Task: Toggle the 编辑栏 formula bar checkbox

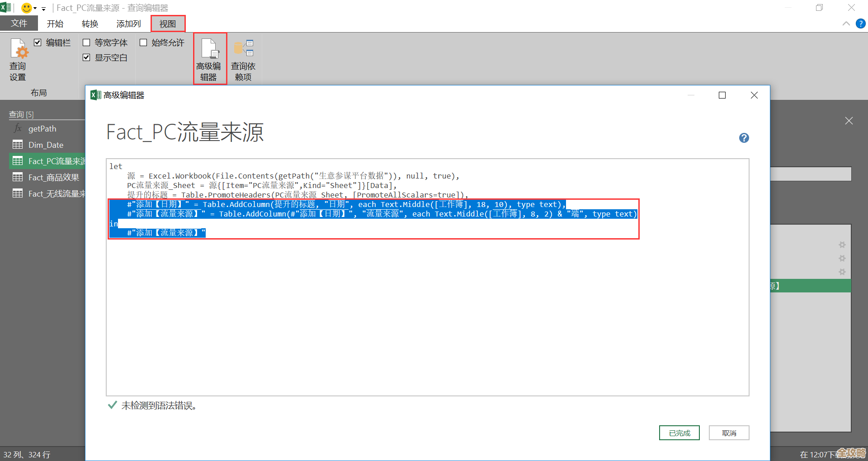Action: [38, 42]
